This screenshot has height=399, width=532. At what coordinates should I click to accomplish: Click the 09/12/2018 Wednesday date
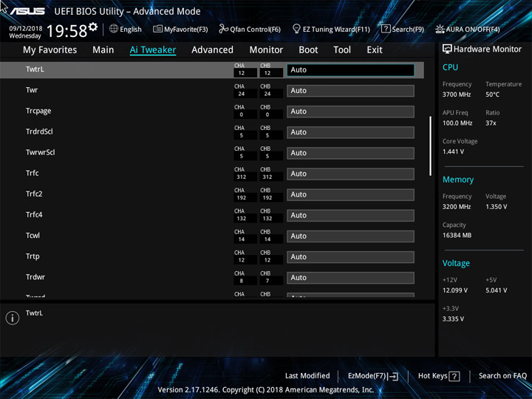(25, 32)
